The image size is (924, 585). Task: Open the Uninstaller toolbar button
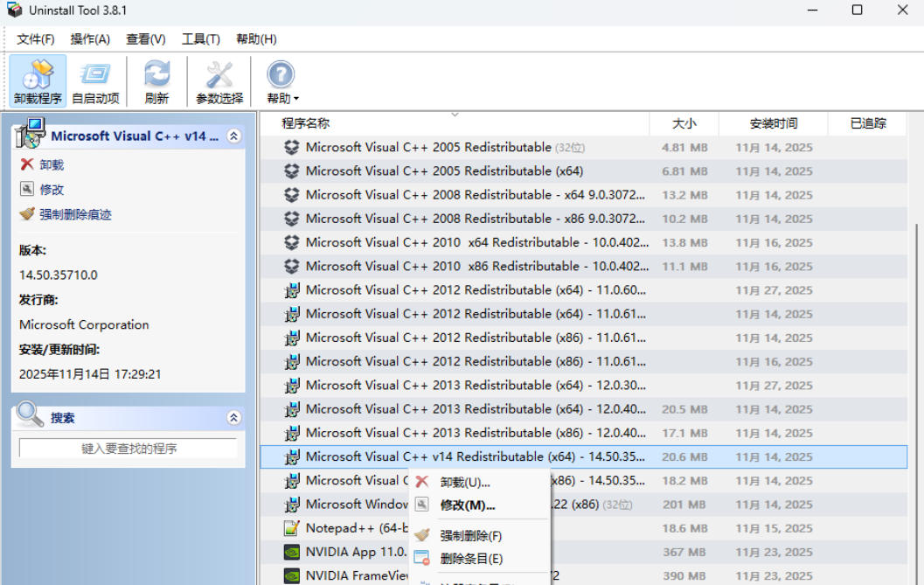click(38, 80)
